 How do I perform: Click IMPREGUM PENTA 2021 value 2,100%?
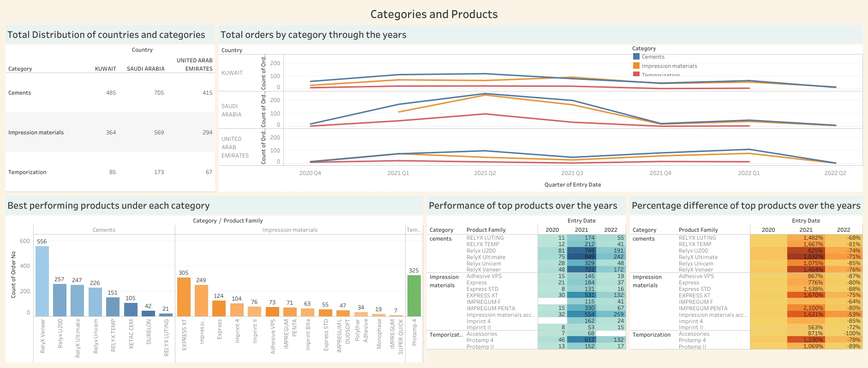click(806, 308)
